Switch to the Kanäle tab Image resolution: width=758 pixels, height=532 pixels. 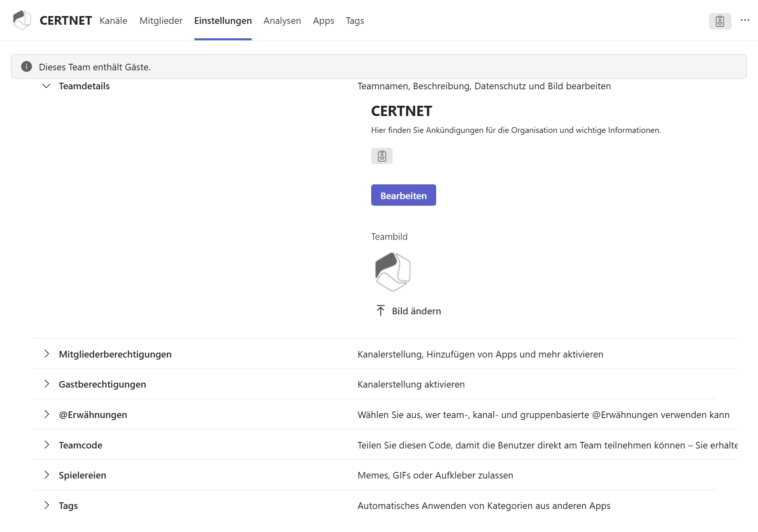(113, 21)
